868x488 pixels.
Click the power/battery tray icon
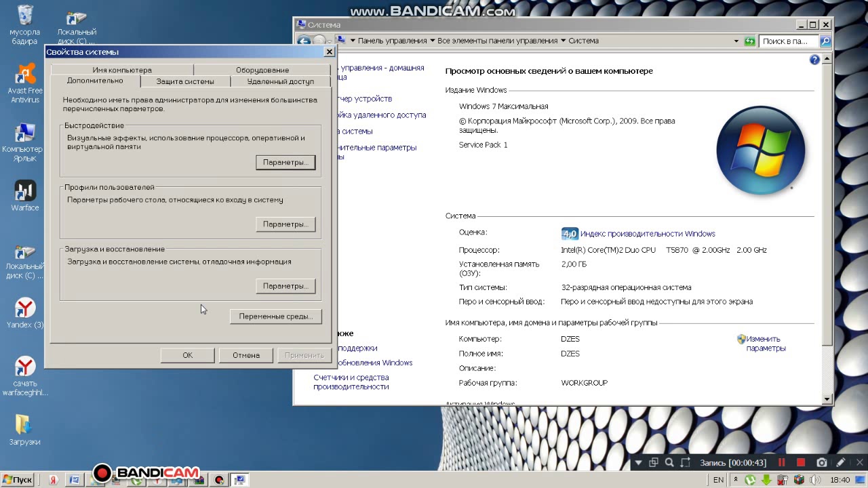click(783, 479)
